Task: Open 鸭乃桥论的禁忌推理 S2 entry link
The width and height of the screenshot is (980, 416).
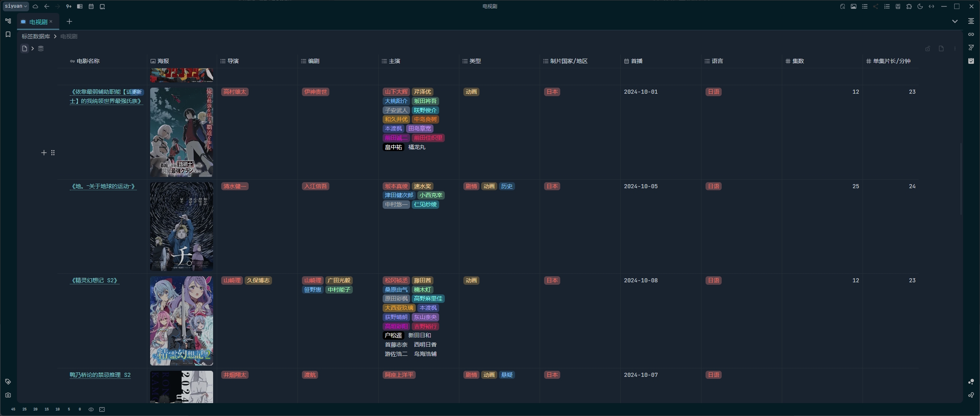Action: click(x=100, y=375)
